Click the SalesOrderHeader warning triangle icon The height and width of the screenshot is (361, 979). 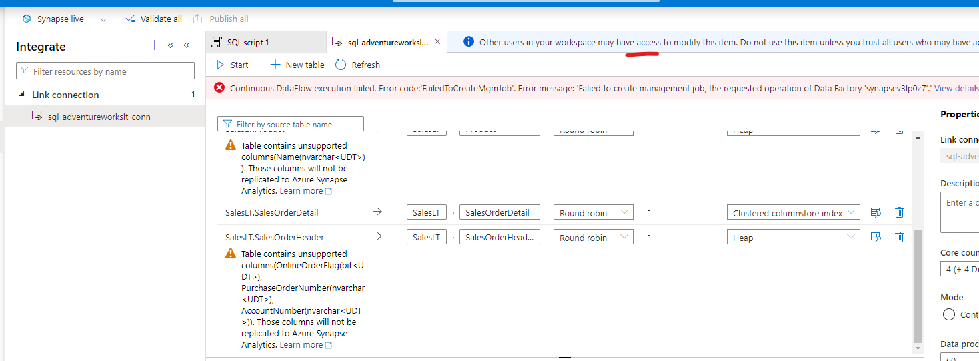(231, 254)
